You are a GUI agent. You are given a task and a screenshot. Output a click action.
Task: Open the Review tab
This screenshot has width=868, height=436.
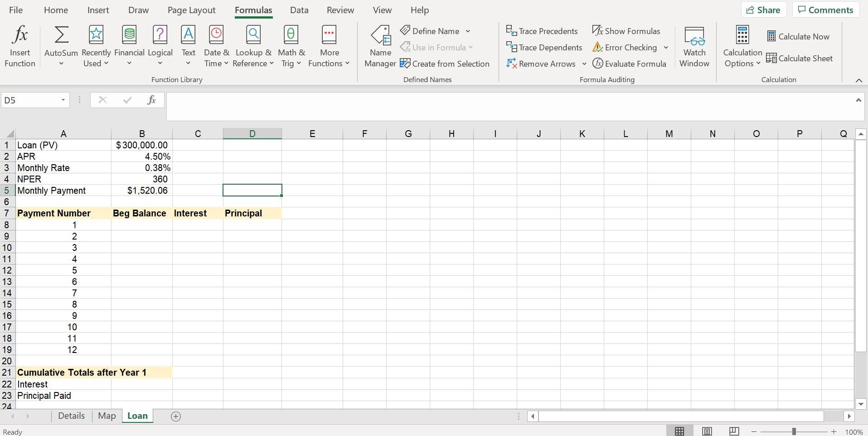click(340, 10)
